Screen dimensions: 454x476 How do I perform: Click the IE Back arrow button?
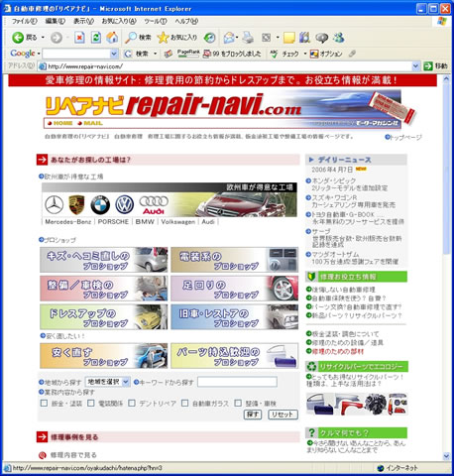(18, 38)
